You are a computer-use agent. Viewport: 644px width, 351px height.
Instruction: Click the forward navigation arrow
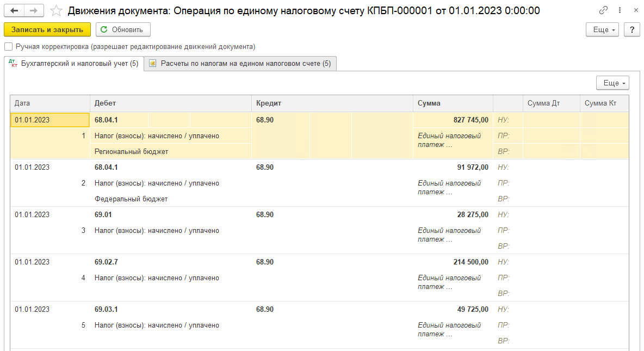(x=34, y=10)
